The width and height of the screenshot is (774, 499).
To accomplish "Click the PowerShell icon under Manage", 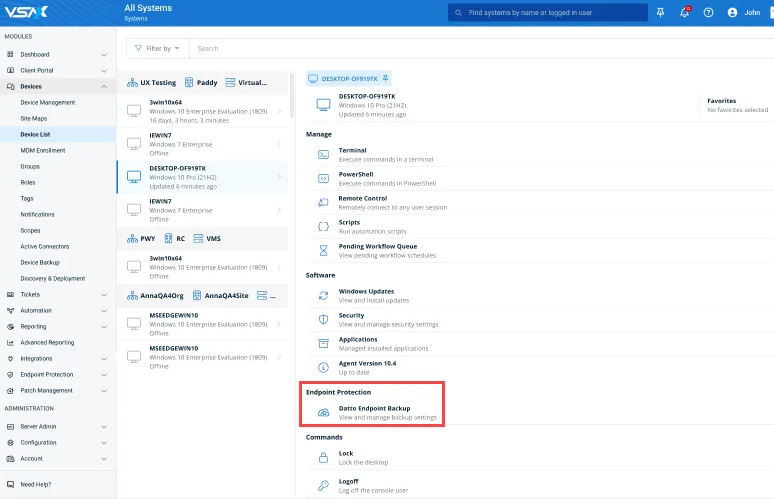I will [323, 178].
